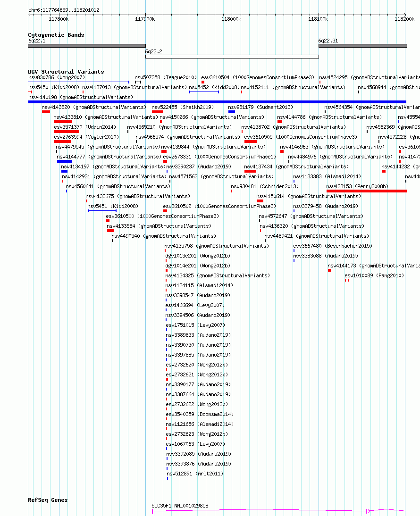Open esv2732621 (Wong2012b) variant
The image size is (420, 516).
197,375
